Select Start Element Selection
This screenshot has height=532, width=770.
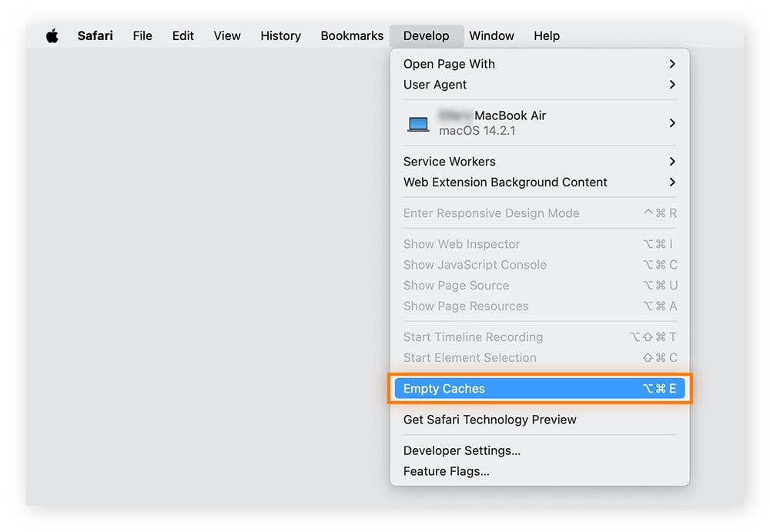540,357
